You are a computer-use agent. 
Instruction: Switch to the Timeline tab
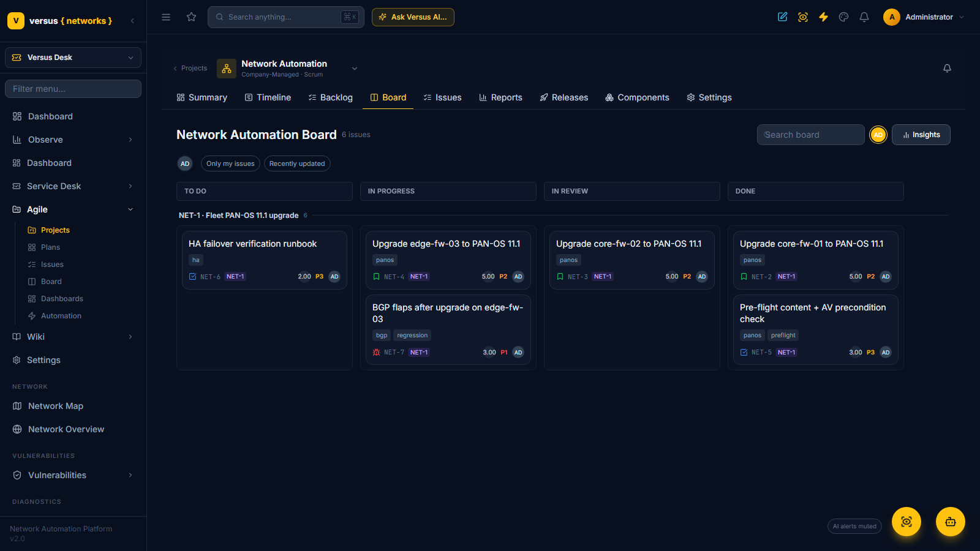click(x=268, y=97)
